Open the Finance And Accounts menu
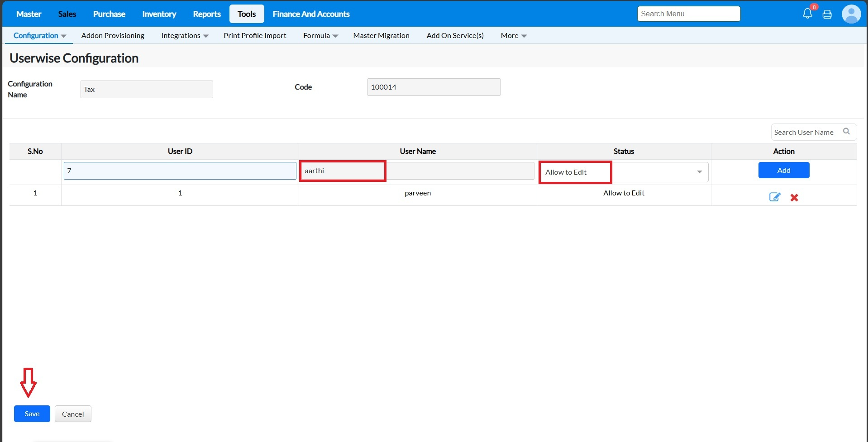The height and width of the screenshot is (442, 868). pos(311,14)
